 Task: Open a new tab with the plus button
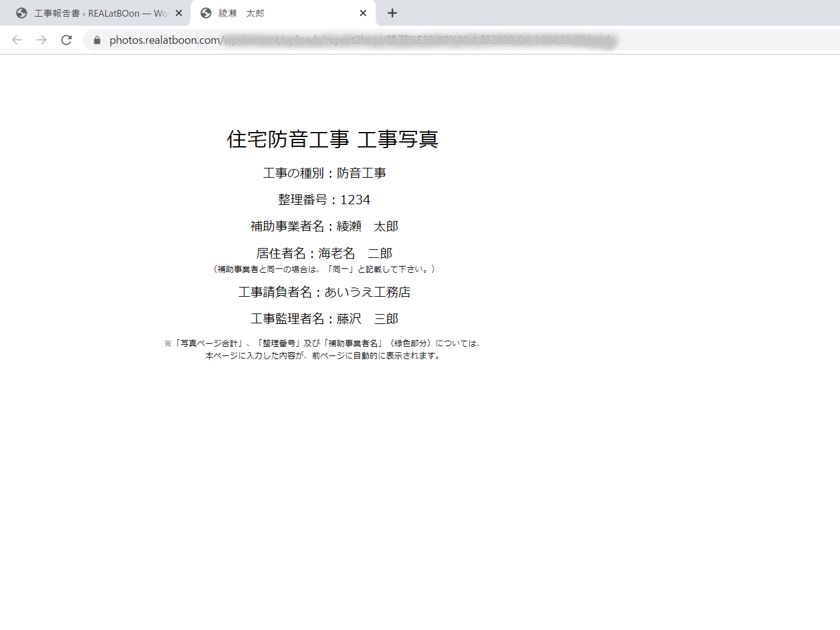tap(392, 13)
